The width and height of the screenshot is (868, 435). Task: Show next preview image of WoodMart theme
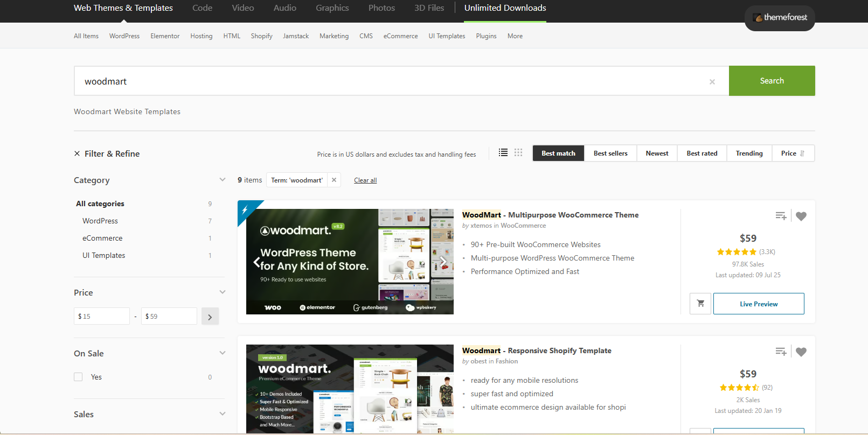point(443,262)
